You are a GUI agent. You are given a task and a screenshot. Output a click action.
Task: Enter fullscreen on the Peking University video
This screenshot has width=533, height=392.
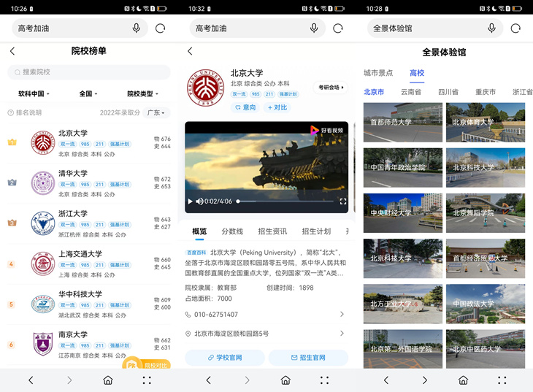(343, 201)
